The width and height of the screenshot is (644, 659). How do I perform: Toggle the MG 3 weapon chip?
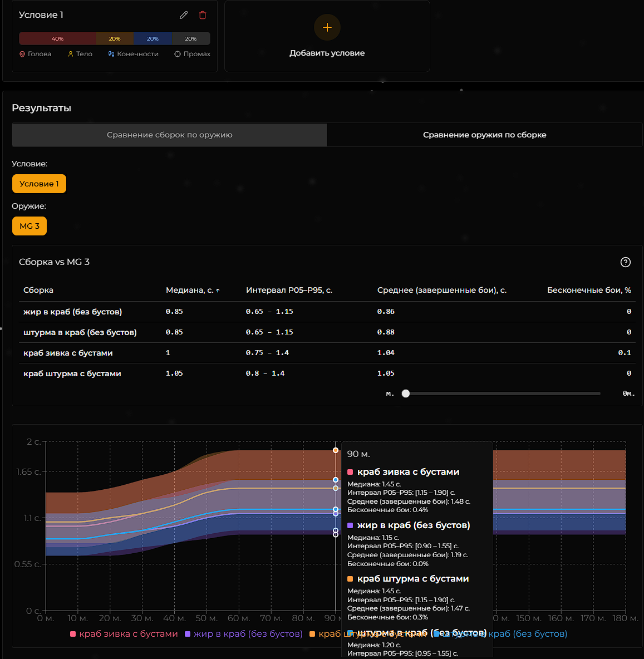tap(30, 226)
